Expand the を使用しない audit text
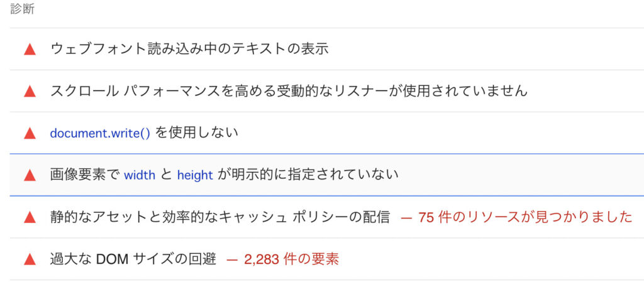644x282 pixels. click(x=197, y=133)
